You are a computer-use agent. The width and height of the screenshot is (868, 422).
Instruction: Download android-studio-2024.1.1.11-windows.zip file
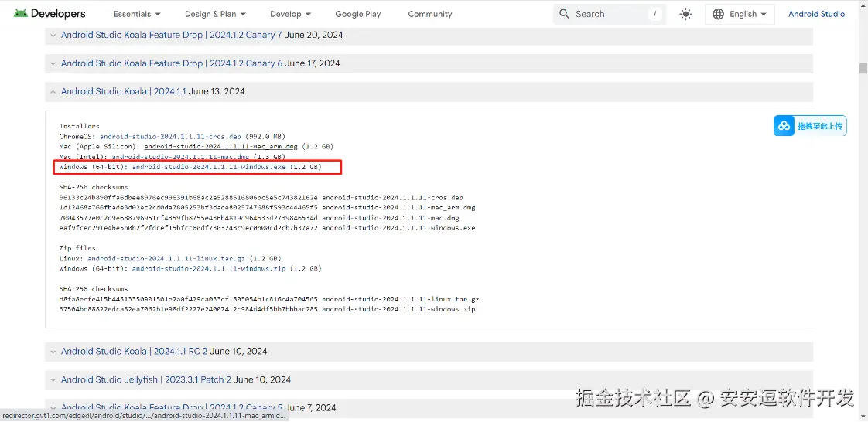[x=209, y=269]
